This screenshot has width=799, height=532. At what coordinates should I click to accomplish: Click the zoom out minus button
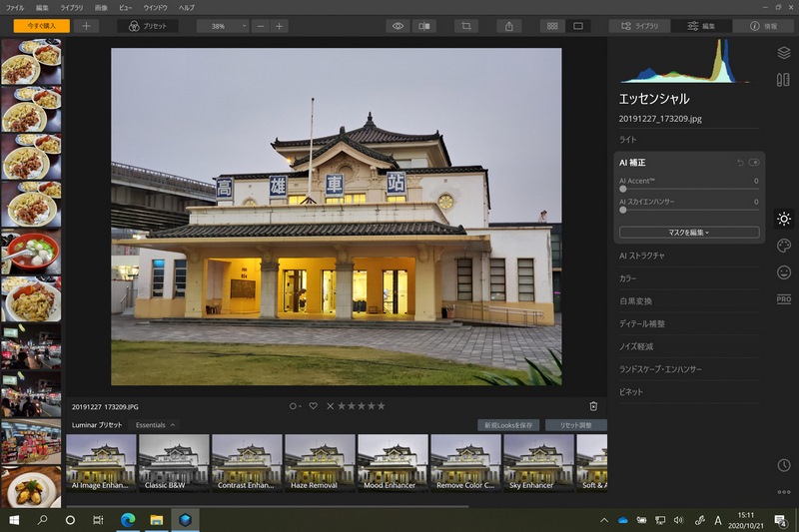[x=261, y=26]
